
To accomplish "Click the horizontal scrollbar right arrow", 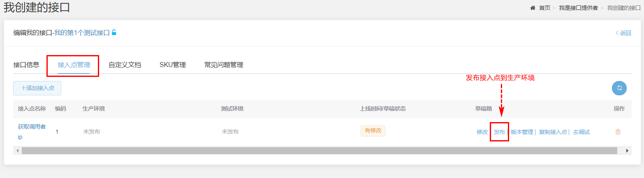I will (627, 150).
